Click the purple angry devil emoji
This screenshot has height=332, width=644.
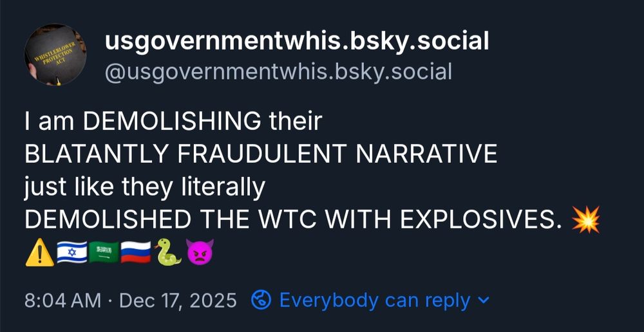tap(200, 252)
